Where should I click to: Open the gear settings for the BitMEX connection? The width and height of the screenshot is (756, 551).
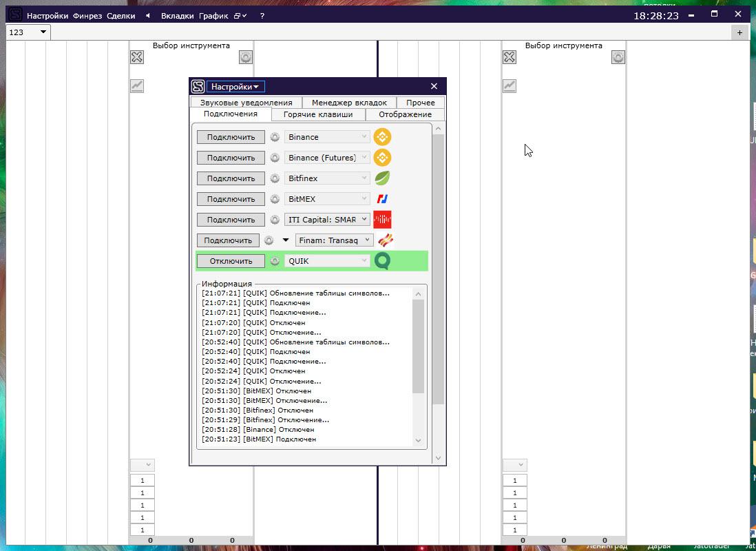point(275,199)
